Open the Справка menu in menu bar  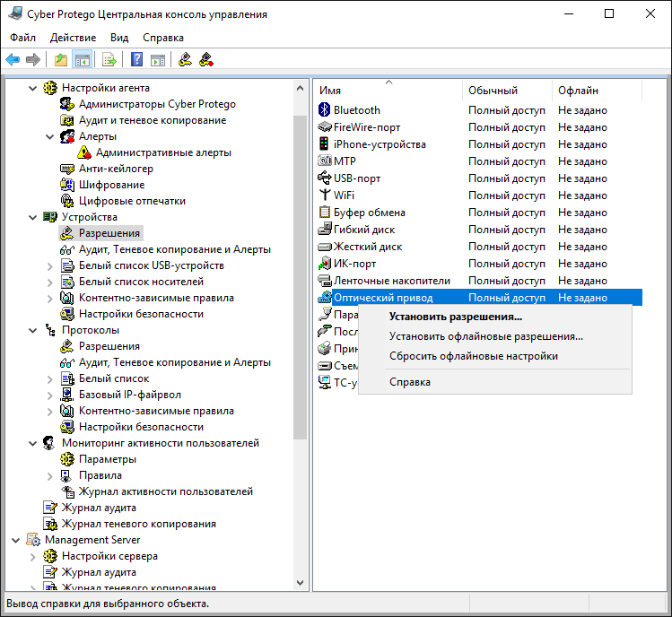point(163,38)
